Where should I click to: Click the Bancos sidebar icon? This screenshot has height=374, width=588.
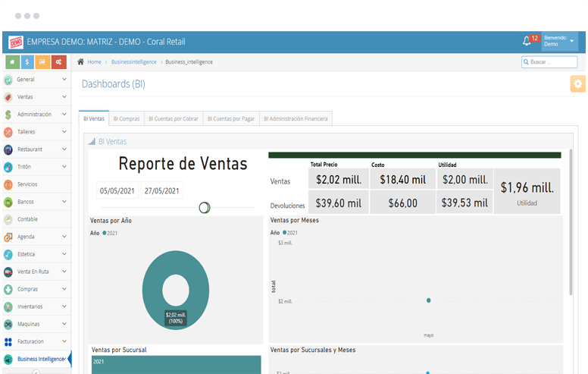8,202
